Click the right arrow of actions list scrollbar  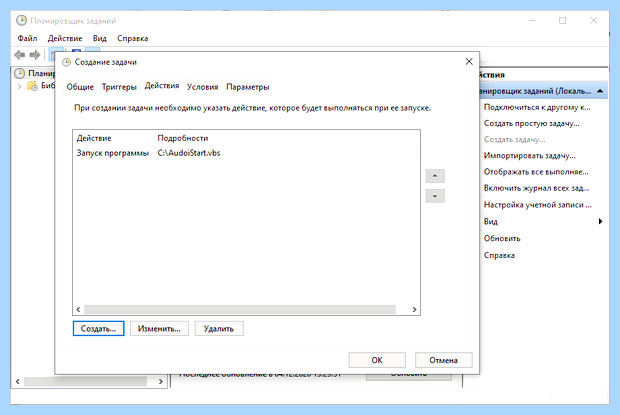(414, 309)
